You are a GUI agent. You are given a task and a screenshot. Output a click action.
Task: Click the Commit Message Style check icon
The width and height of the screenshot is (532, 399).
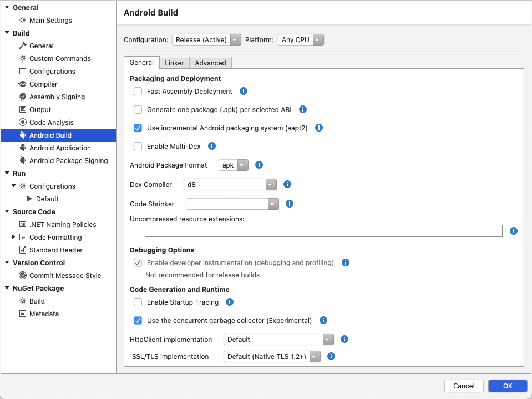(23, 275)
